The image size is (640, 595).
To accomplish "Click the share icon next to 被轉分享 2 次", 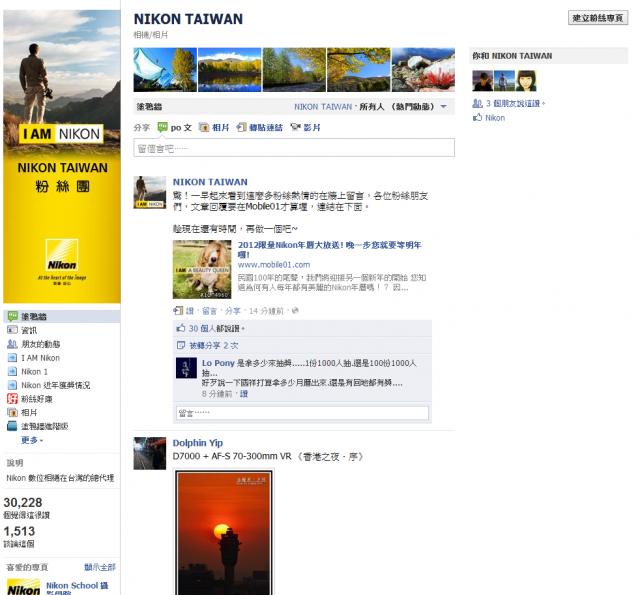I will pos(180,345).
